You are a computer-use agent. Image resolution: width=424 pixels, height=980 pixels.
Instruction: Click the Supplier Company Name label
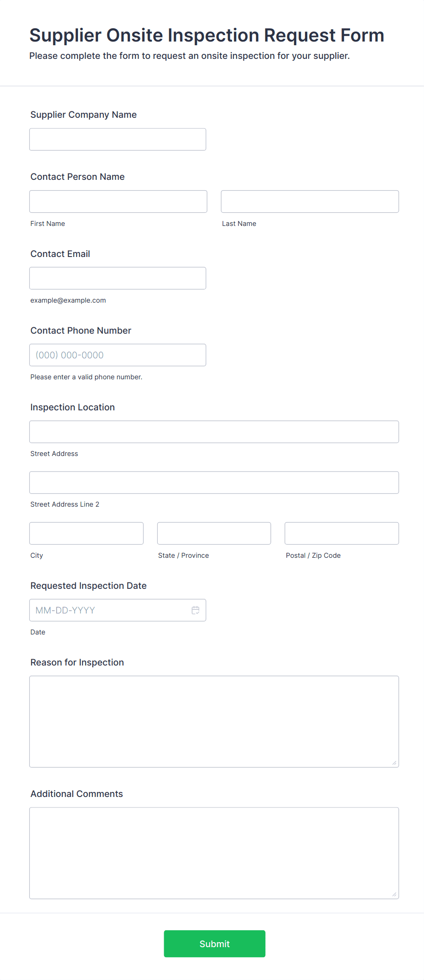click(83, 115)
